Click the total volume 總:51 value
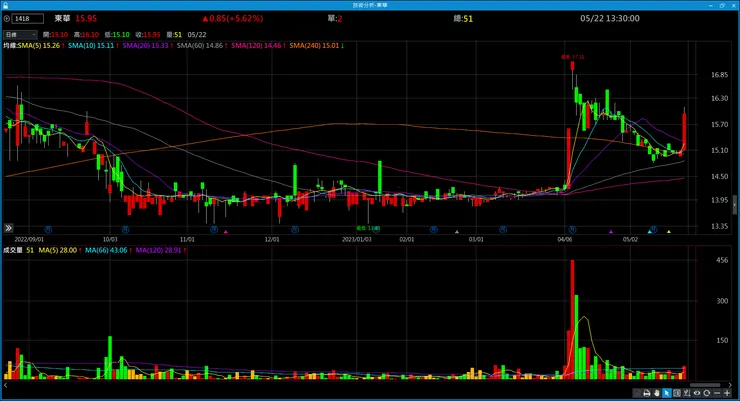 [x=463, y=18]
